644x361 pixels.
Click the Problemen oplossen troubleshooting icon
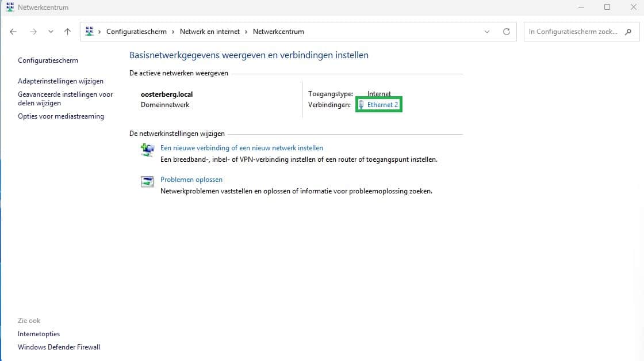[x=147, y=182]
